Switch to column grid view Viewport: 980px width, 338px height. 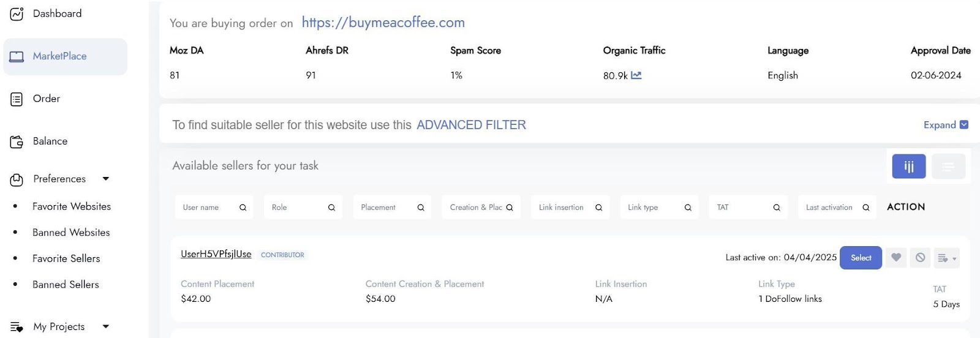909,166
